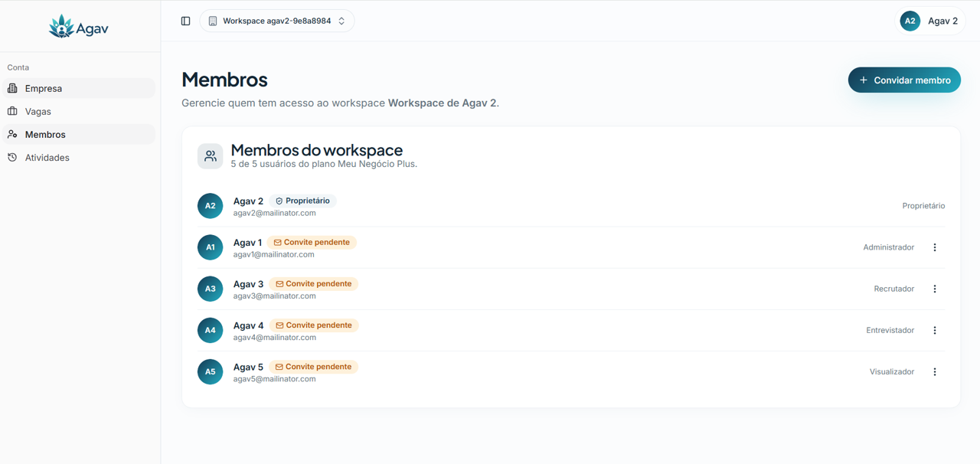Screen dimensions: 980x464
Task: Open options menu for Agav 3
Action: 935,289
